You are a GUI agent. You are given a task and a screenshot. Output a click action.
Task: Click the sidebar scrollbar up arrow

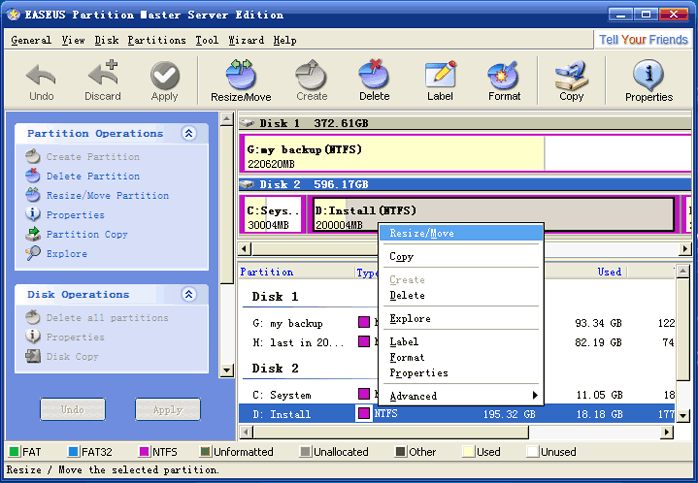tap(227, 119)
